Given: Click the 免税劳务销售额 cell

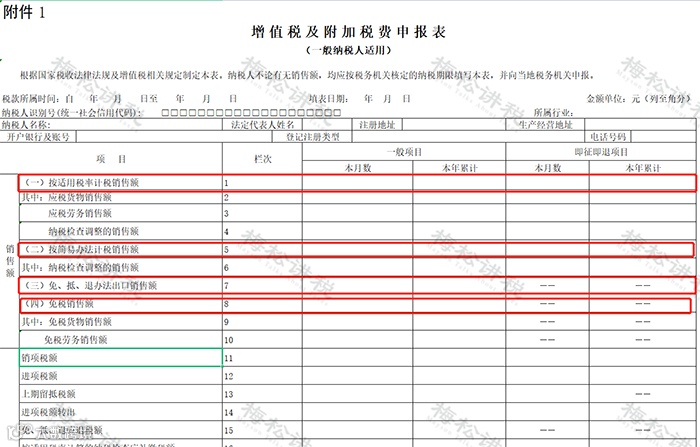Looking at the screenshot, I should (121, 340).
